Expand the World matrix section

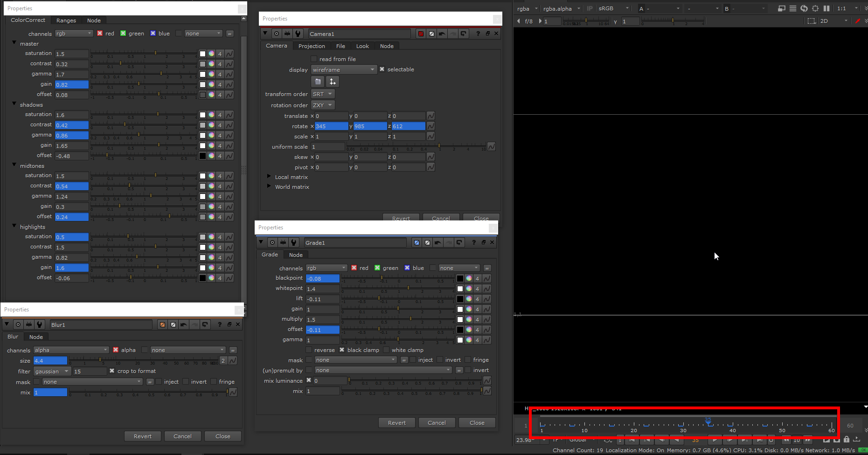point(269,186)
